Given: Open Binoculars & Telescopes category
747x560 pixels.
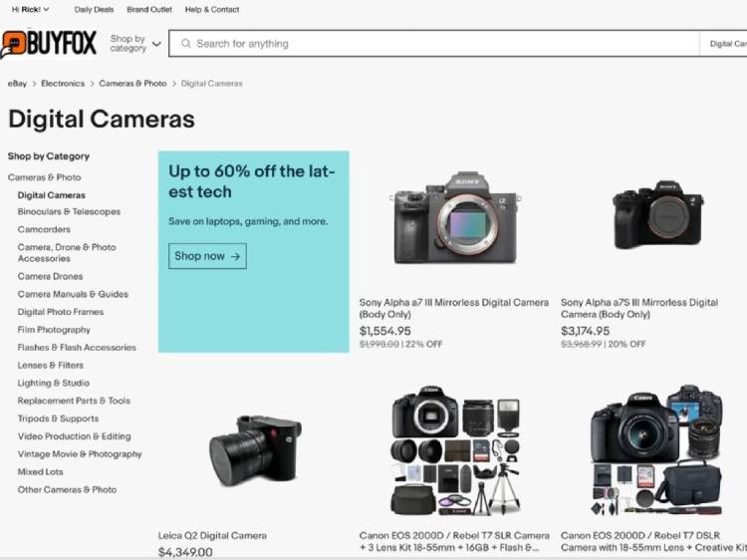Looking at the screenshot, I should click(x=69, y=211).
